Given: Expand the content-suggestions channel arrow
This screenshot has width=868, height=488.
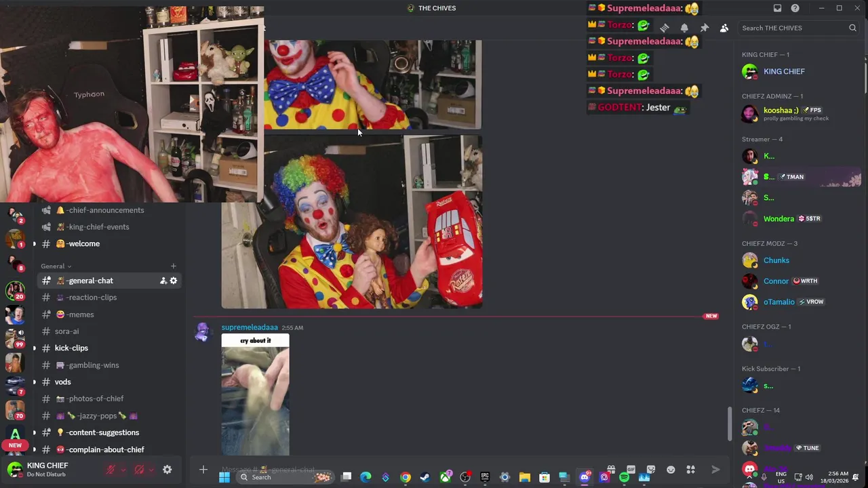Looking at the screenshot, I should point(35,432).
